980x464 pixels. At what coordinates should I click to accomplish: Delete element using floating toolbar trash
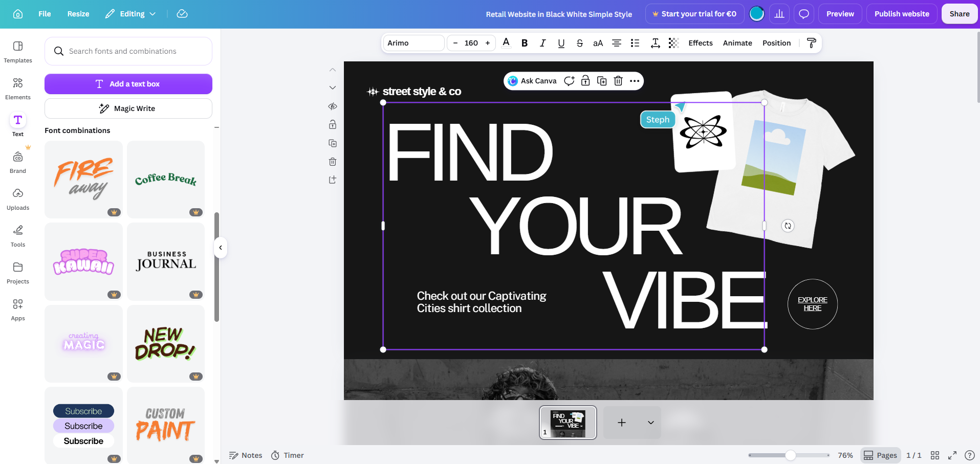pos(618,81)
